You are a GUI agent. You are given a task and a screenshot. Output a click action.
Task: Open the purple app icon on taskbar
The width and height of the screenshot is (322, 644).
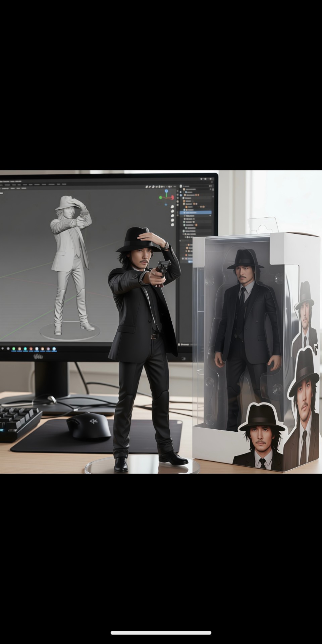48,349
